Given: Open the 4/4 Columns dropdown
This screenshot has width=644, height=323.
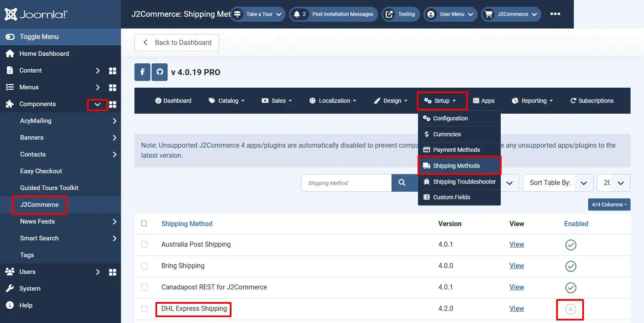Looking at the screenshot, I should coord(609,205).
